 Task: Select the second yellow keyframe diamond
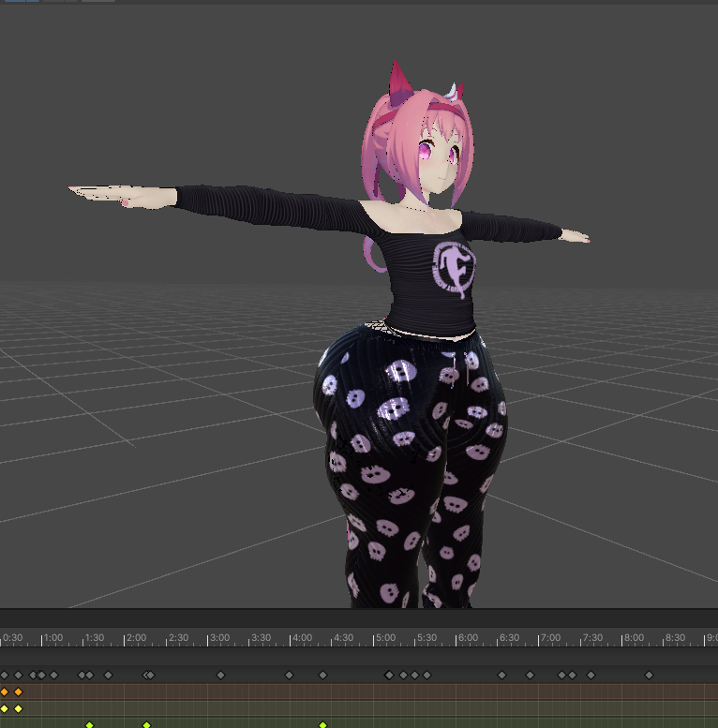click(x=18, y=708)
